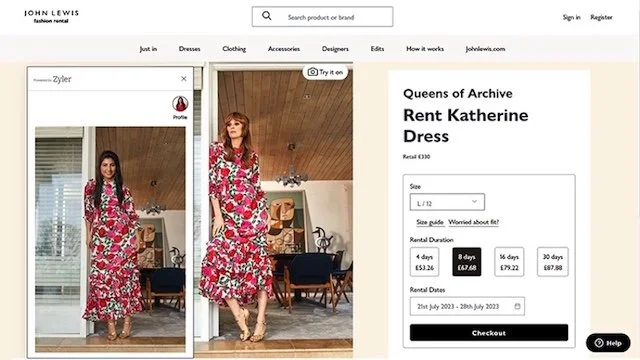Select the 4 days rental option

[x=424, y=262]
